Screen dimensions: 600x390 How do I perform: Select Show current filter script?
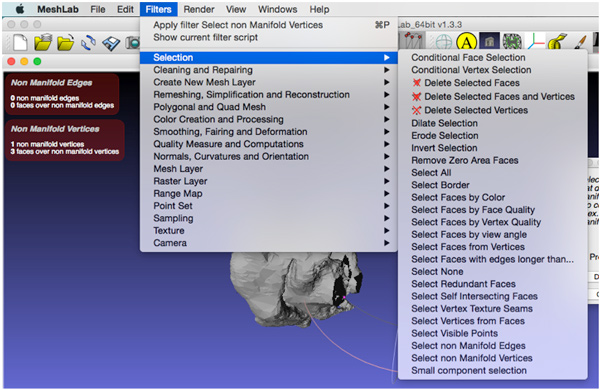pyautogui.click(x=269, y=38)
